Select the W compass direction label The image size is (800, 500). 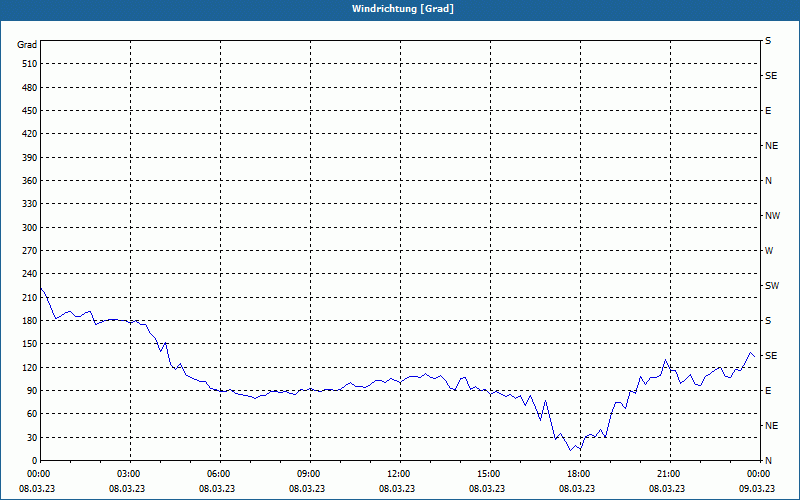[769, 251]
